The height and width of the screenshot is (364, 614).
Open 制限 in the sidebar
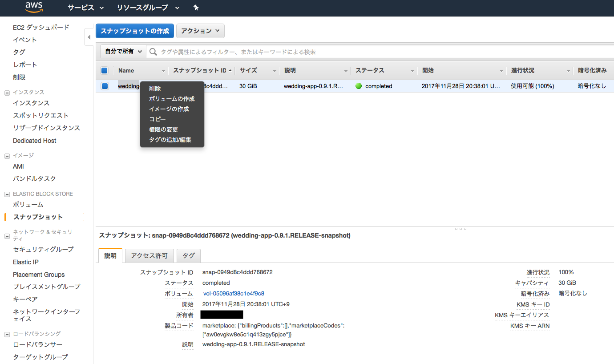[x=19, y=77]
